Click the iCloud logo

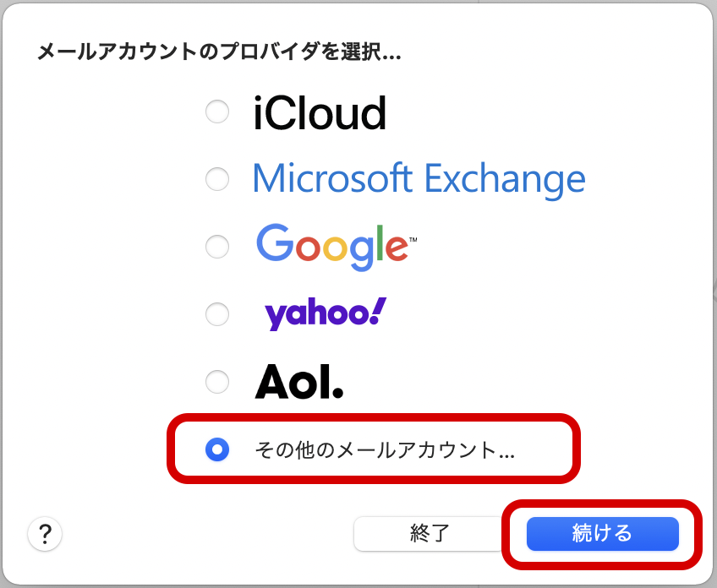point(320,113)
